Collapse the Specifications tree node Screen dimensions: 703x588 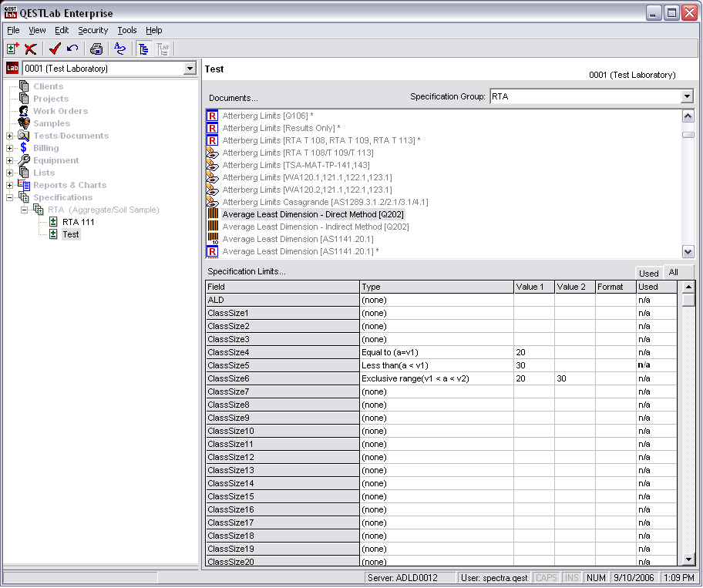click(10, 198)
